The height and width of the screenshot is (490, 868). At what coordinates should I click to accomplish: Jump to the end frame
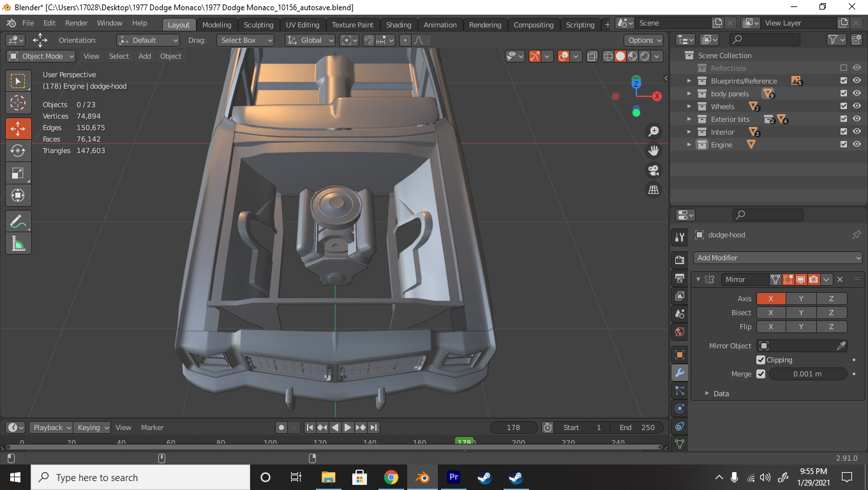click(374, 427)
